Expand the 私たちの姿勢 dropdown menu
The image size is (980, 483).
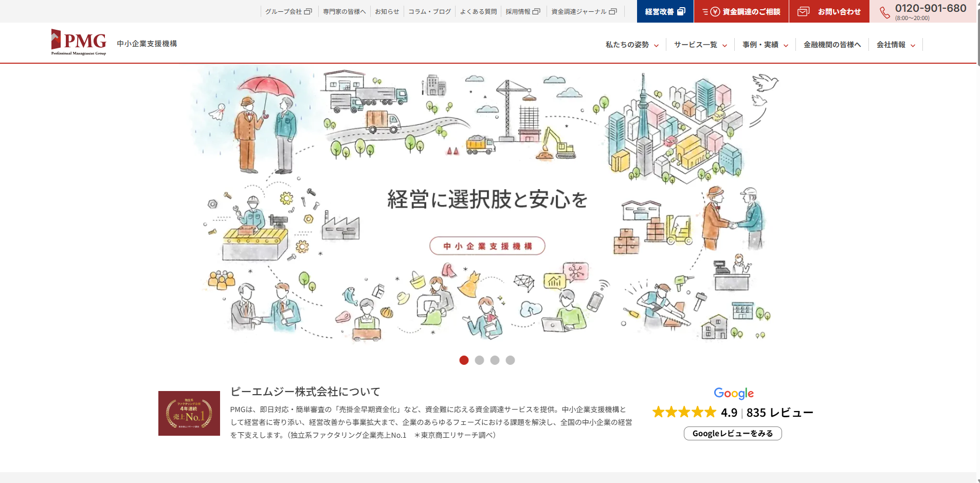632,45
